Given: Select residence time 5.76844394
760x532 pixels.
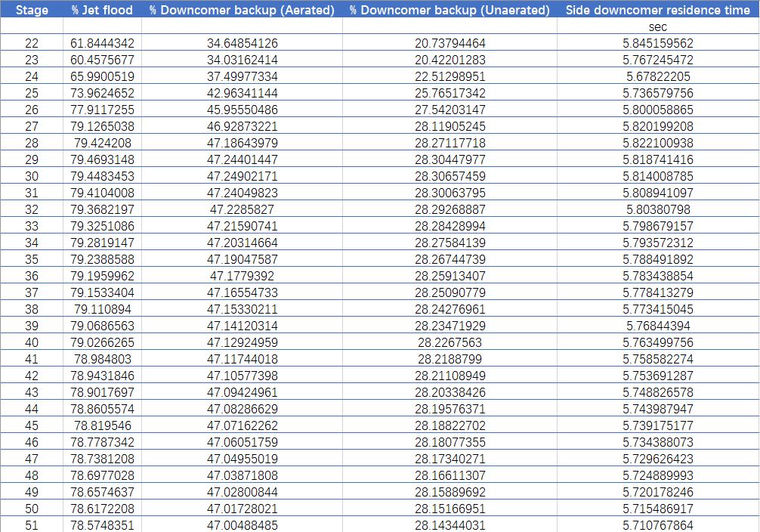Looking at the screenshot, I should (658, 326).
